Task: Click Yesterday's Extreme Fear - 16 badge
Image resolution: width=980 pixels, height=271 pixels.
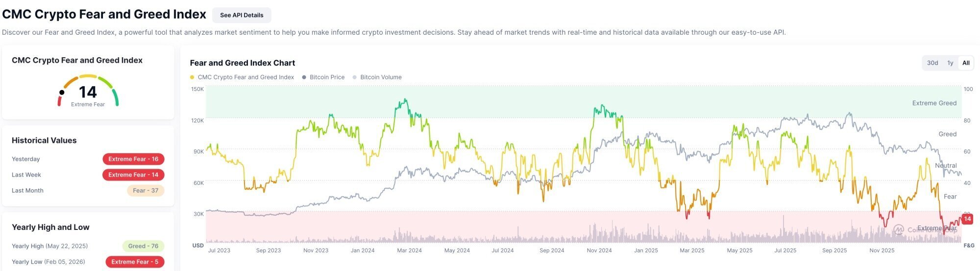Action: point(133,159)
